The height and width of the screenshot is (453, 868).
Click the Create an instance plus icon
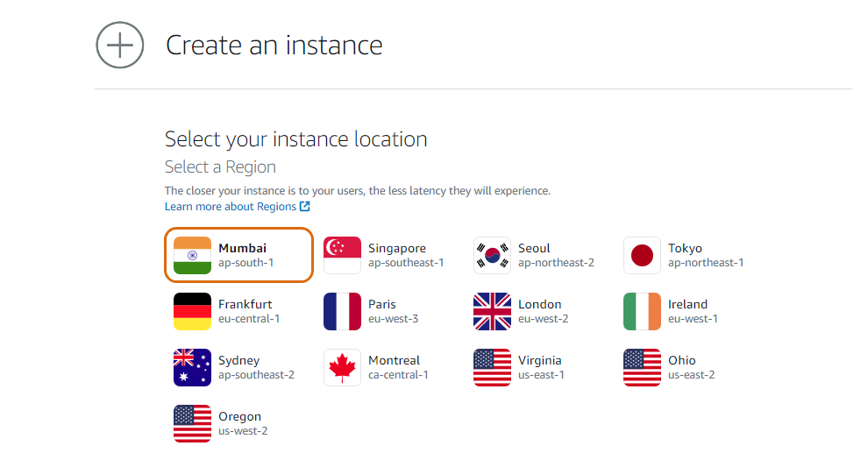[119, 45]
